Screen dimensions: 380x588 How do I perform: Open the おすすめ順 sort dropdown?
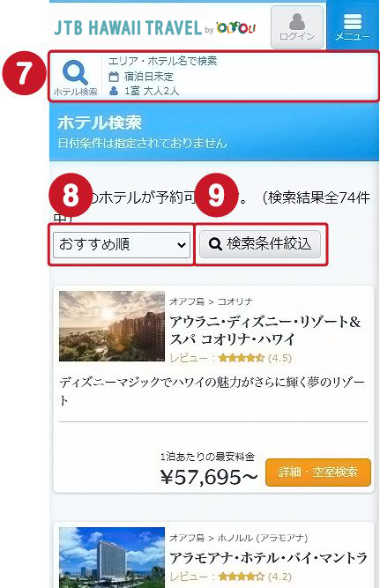(x=122, y=244)
